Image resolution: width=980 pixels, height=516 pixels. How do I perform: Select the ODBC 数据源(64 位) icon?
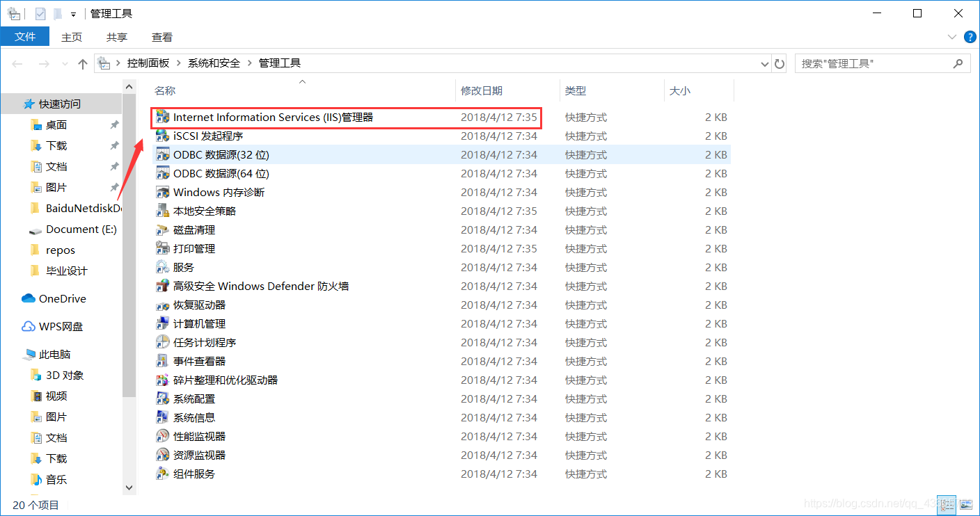162,173
